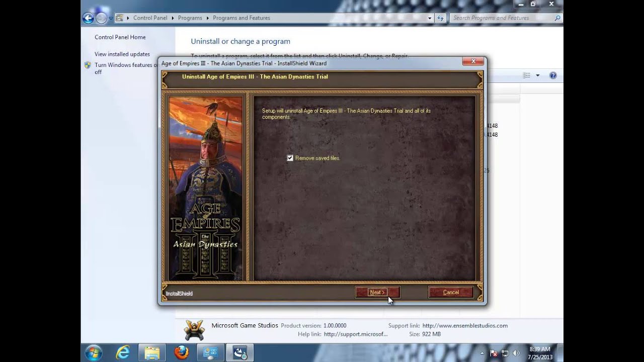Switch to Control Panel taskbar button
Image resolution: width=644 pixels, height=362 pixels.
pyautogui.click(x=210, y=352)
